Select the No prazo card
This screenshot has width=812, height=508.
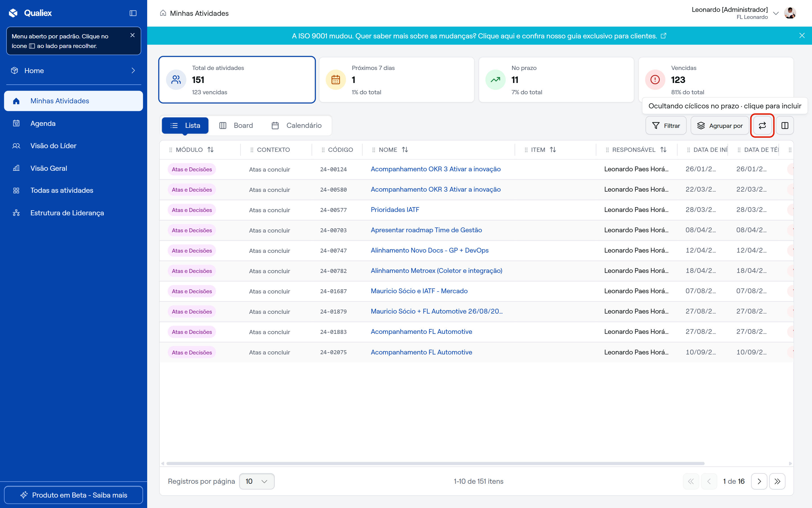click(556, 80)
